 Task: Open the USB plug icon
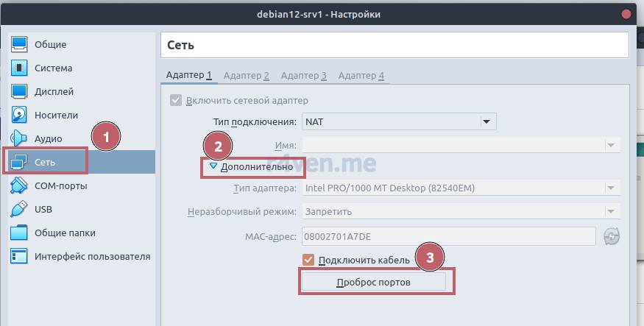19,210
